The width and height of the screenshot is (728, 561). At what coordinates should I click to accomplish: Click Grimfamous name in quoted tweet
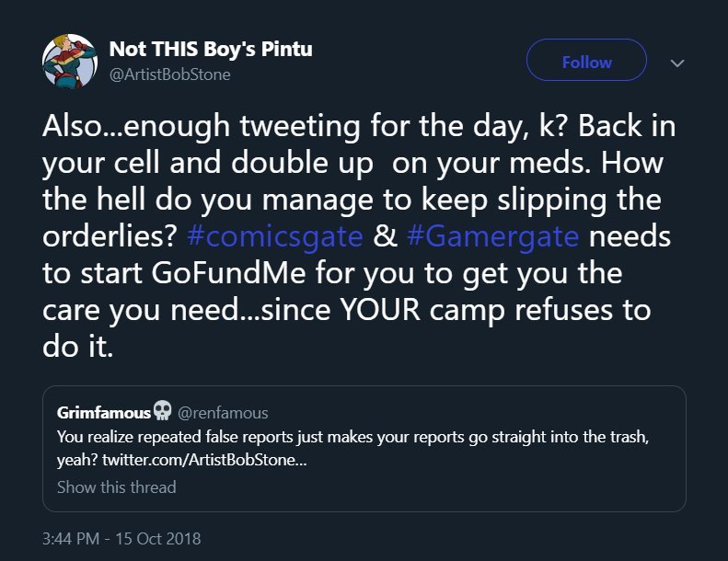[x=103, y=412]
